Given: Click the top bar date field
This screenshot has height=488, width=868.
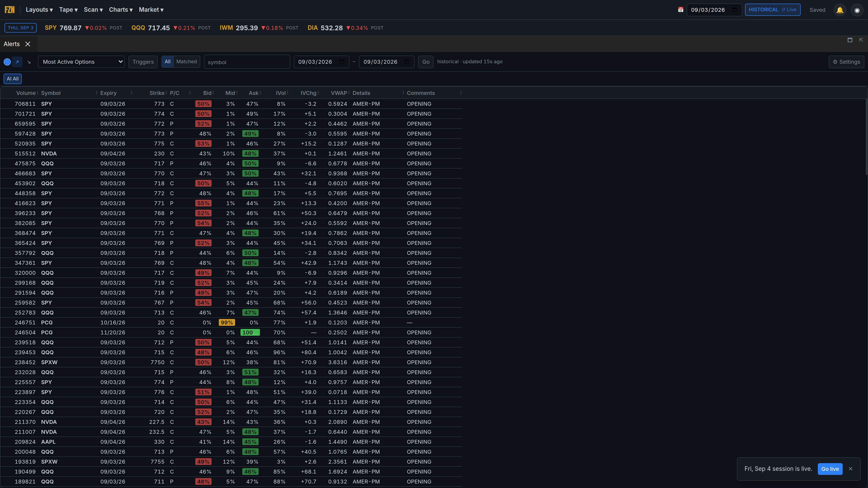Looking at the screenshot, I should point(714,10).
